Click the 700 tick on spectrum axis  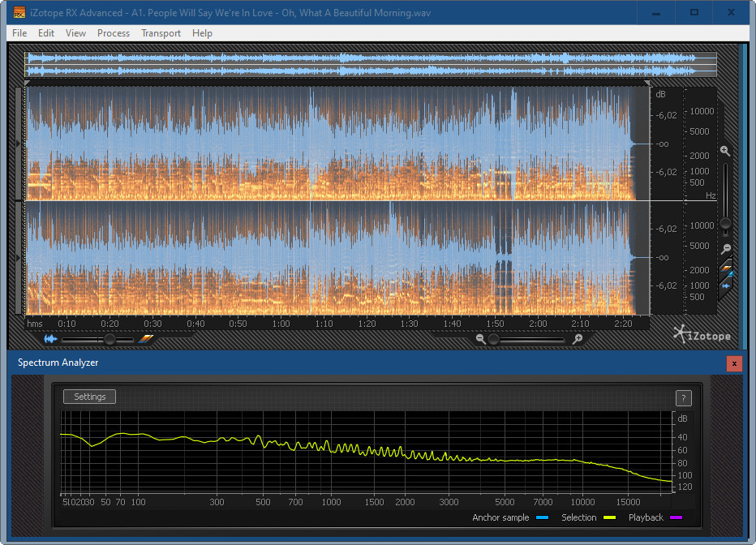point(295,502)
